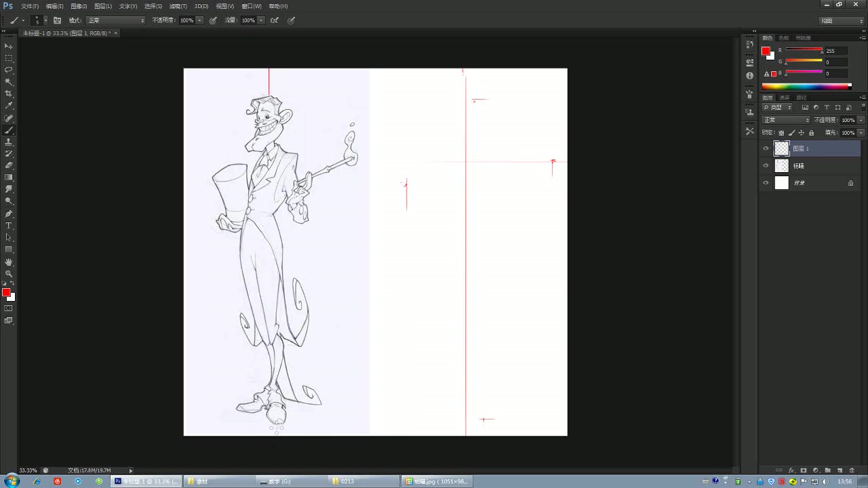Open the 图层(L) menu
868x488 pixels.
point(103,6)
